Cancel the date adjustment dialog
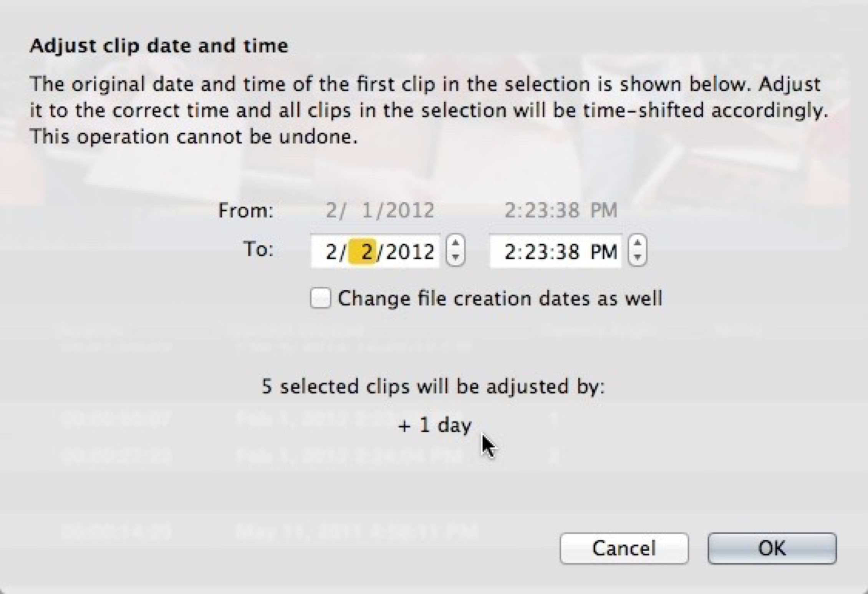The width and height of the screenshot is (868, 594). 624,548
